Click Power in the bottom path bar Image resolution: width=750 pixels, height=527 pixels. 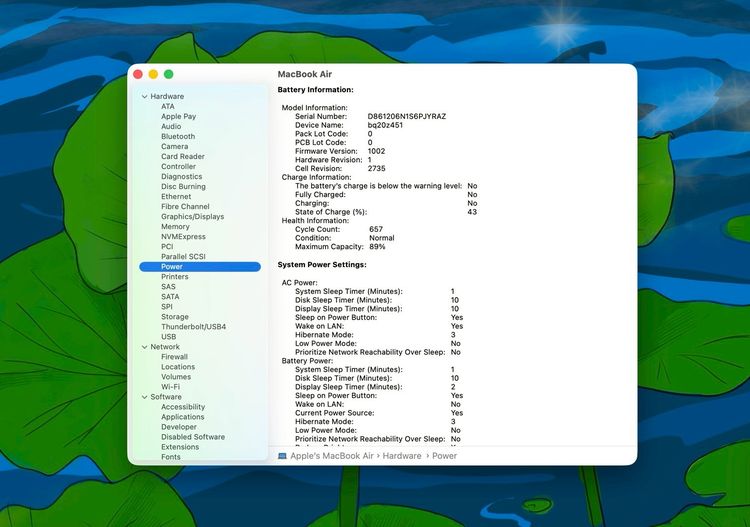445,456
